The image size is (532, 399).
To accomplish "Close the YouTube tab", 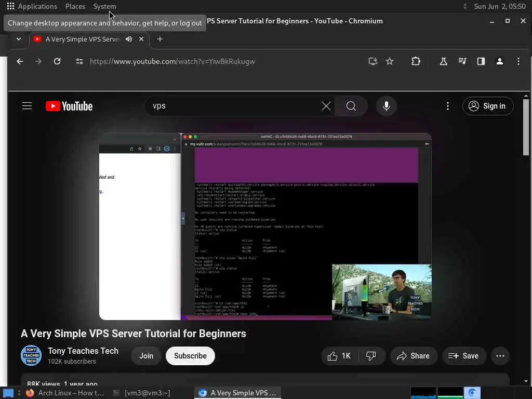I will (141, 39).
